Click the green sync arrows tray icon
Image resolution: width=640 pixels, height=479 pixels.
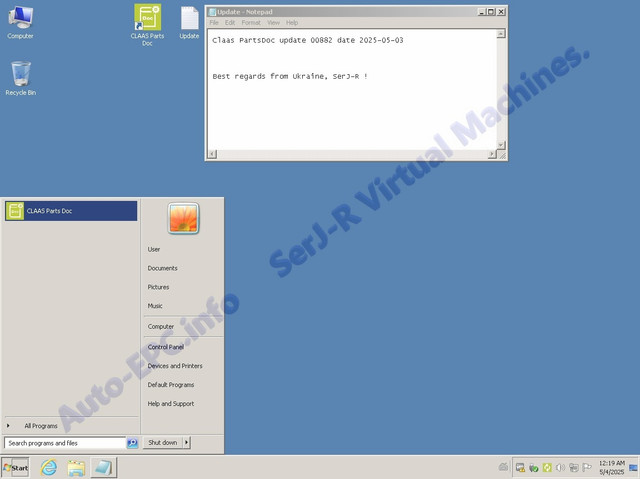coord(547,468)
